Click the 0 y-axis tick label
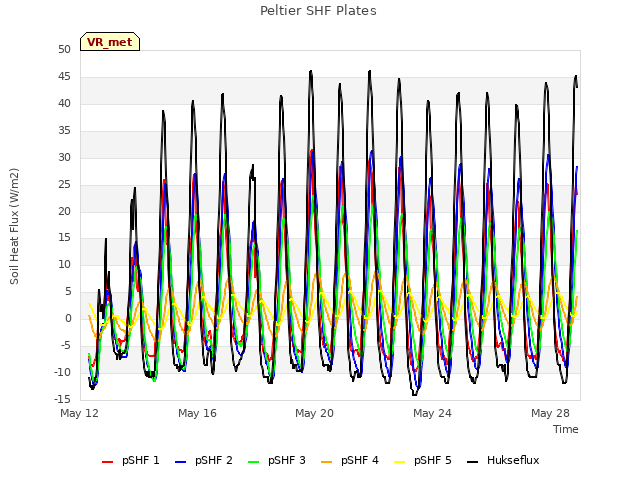The width and height of the screenshot is (640, 480). 68,318
